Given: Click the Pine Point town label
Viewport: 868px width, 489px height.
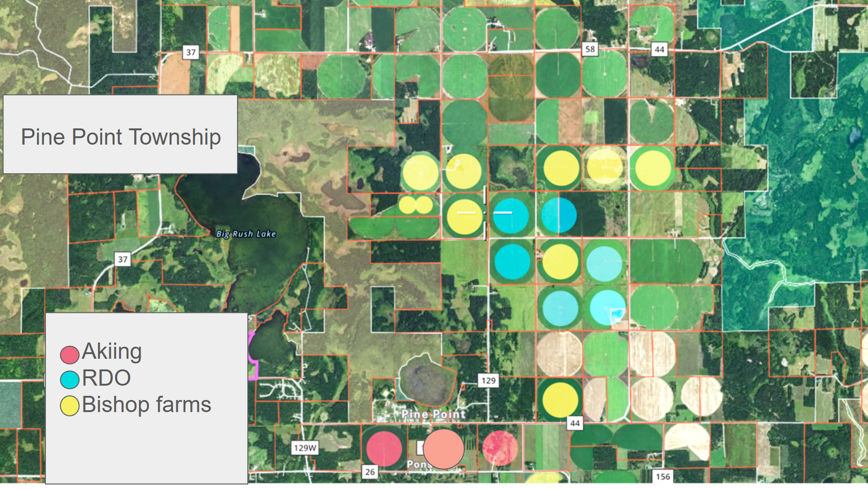Looking at the screenshot, I should (433, 414).
